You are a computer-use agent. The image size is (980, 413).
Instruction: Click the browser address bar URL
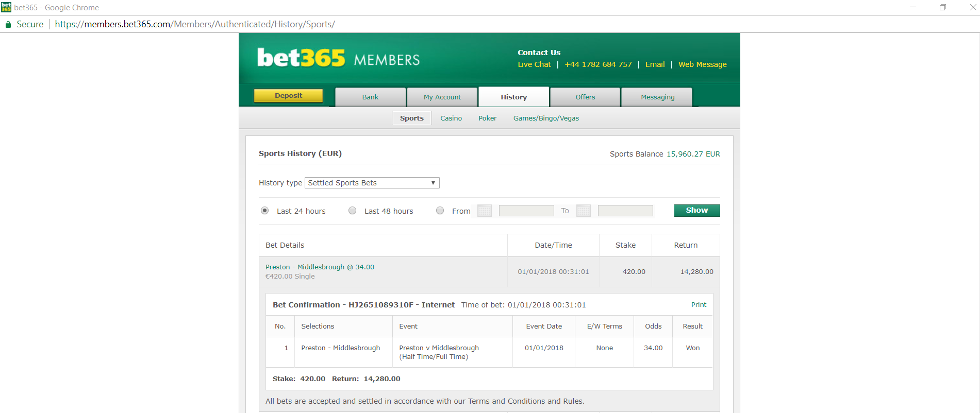(195, 24)
